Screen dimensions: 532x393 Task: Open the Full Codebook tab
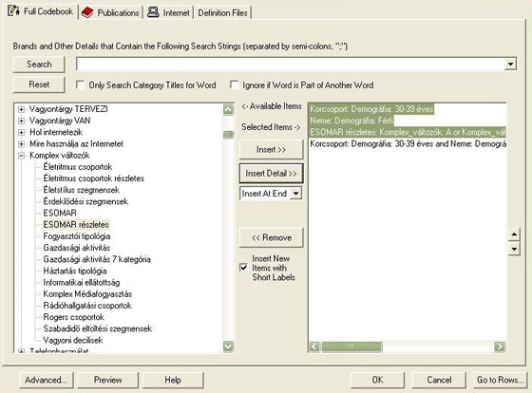41,11
